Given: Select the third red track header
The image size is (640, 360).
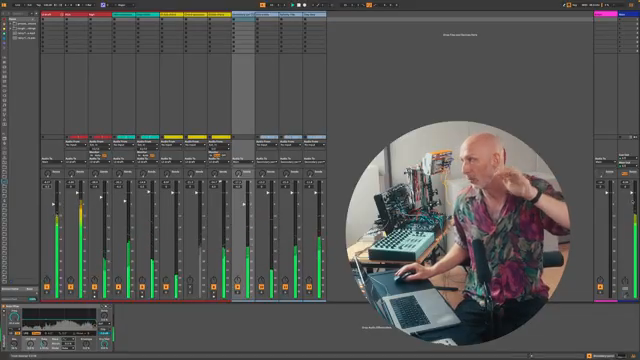Looking at the screenshot, I should click(100, 14).
